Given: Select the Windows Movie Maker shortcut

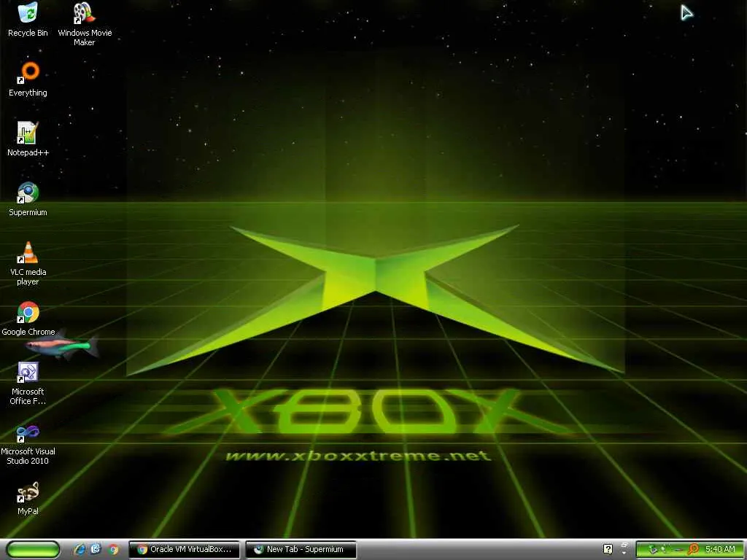Looking at the screenshot, I should (x=85, y=24).
